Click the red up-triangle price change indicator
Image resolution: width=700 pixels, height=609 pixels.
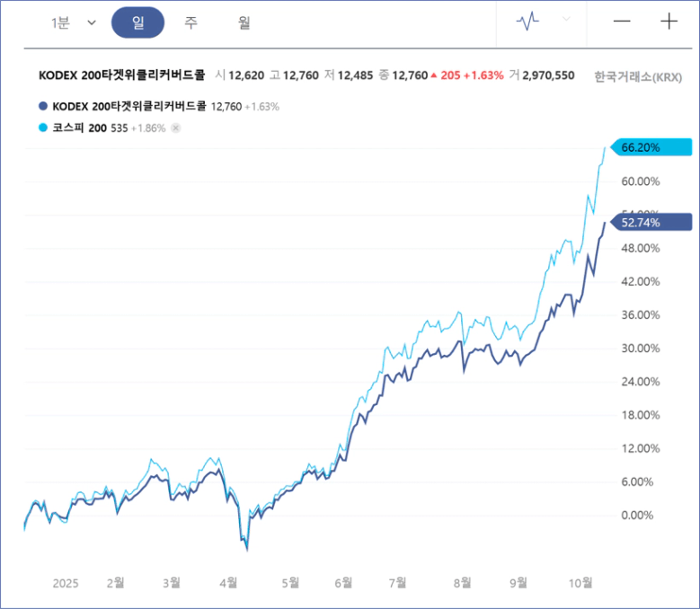tap(434, 75)
